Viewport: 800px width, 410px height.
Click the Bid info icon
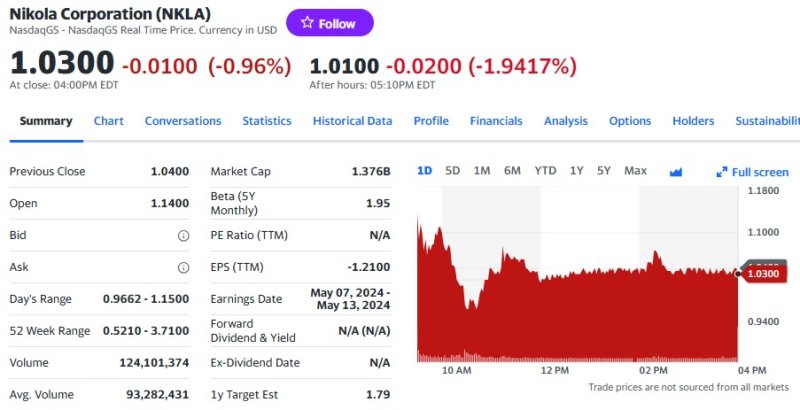pyautogui.click(x=183, y=236)
